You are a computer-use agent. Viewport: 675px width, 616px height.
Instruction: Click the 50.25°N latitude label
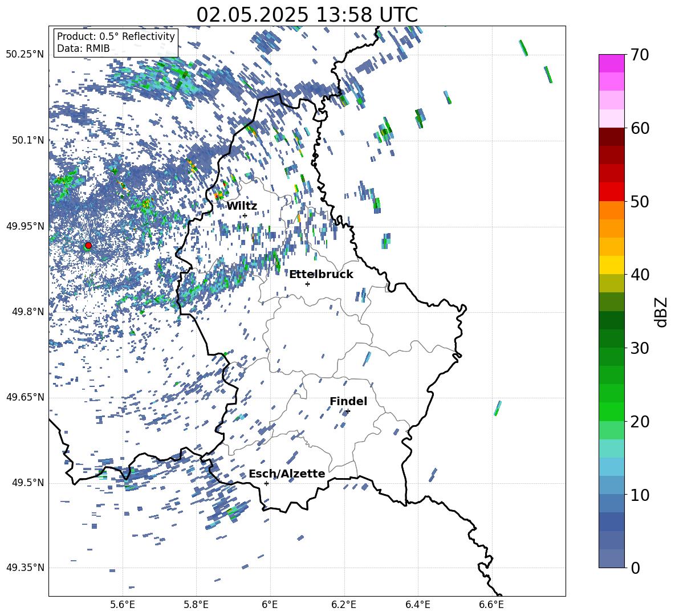[25, 55]
